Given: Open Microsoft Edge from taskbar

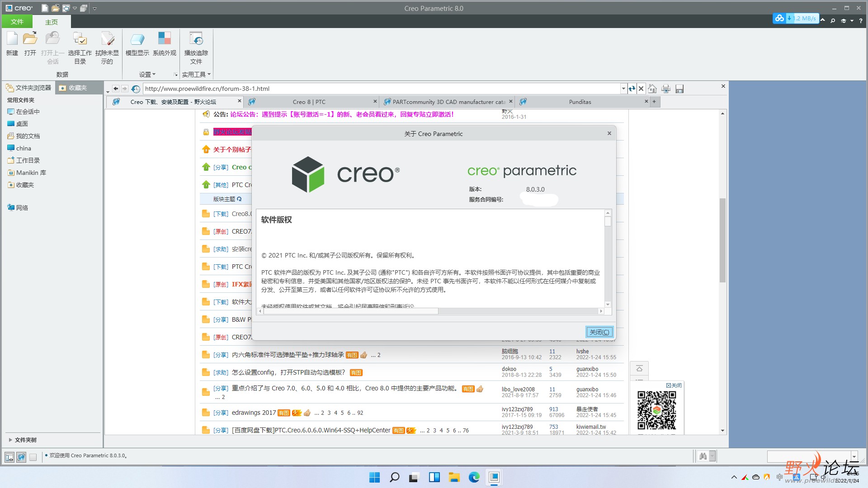Looking at the screenshot, I should click(x=474, y=477).
